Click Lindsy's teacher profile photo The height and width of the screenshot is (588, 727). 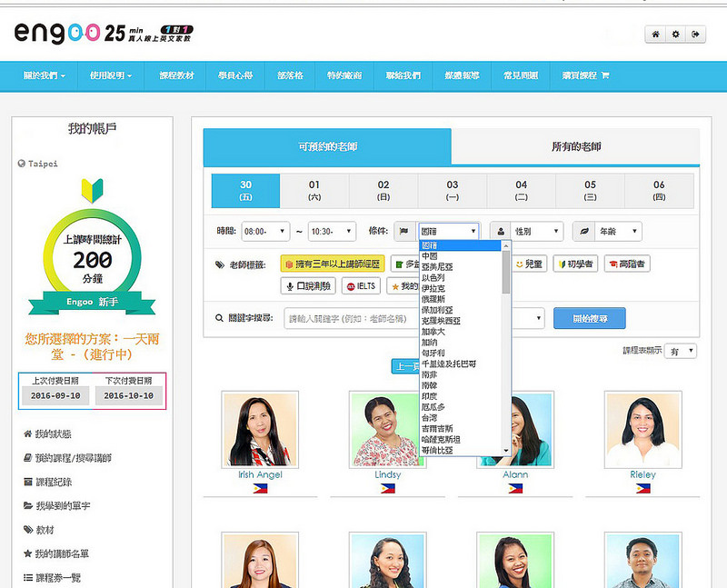point(388,430)
